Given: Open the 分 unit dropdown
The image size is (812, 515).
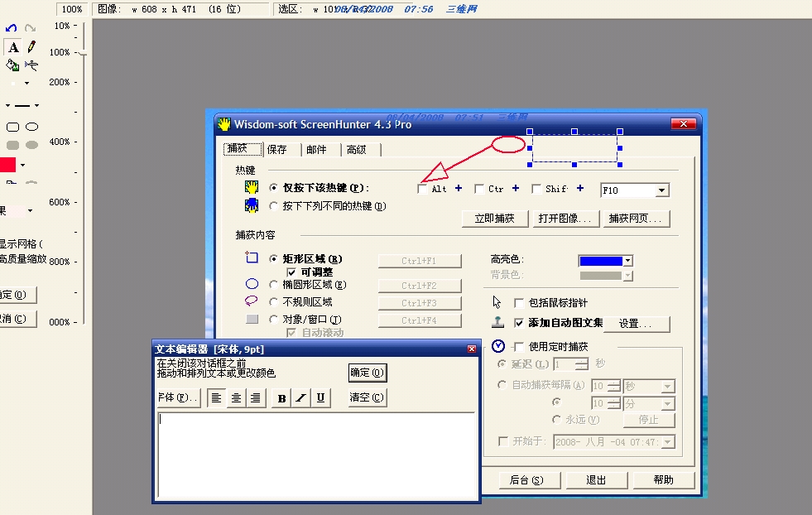Looking at the screenshot, I should point(668,404).
